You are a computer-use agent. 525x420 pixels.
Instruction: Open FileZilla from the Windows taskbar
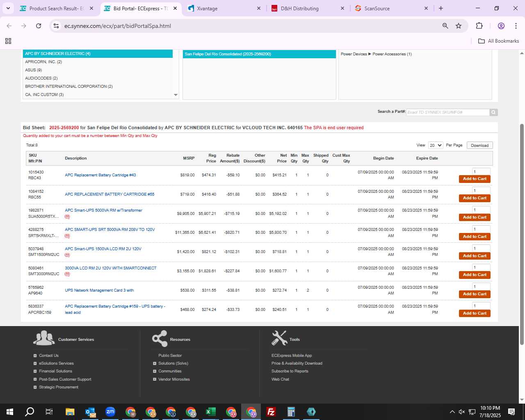click(271, 412)
